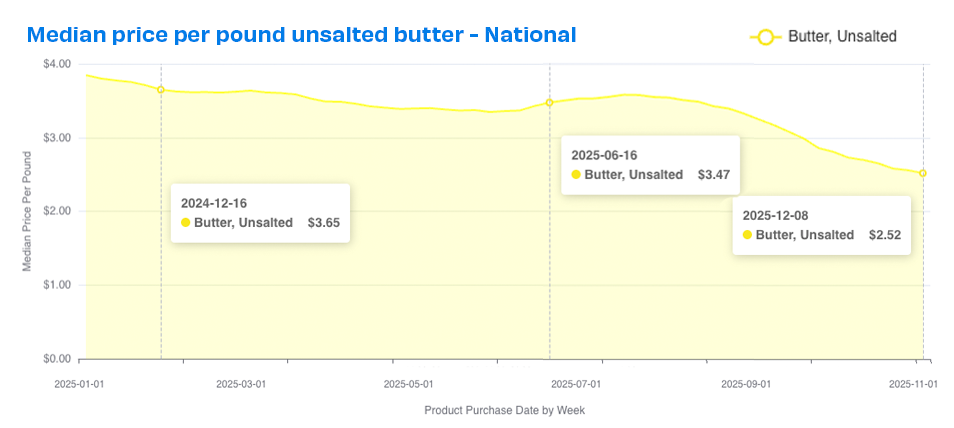The width and height of the screenshot is (954, 428).
Task: Select the data point marker at $3.65
Action: (x=161, y=90)
